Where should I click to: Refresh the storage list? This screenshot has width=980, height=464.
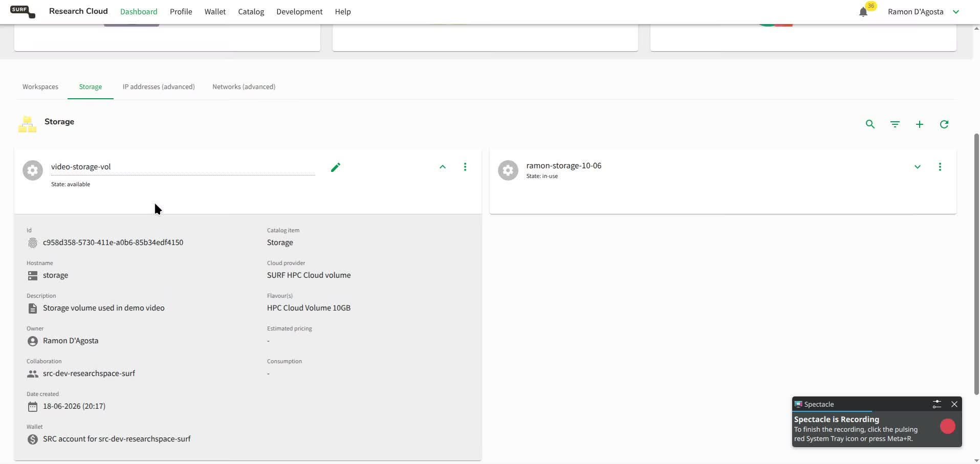point(944,124)
